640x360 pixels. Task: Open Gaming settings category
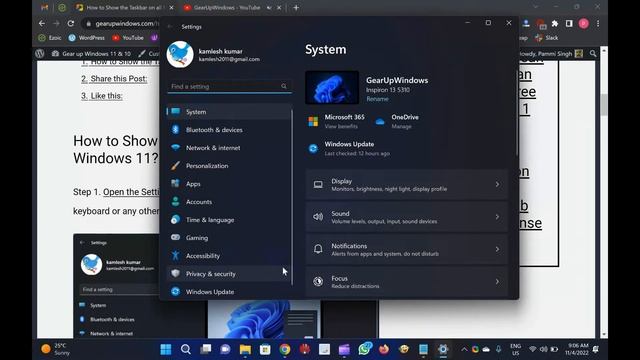tap(229, 238)
